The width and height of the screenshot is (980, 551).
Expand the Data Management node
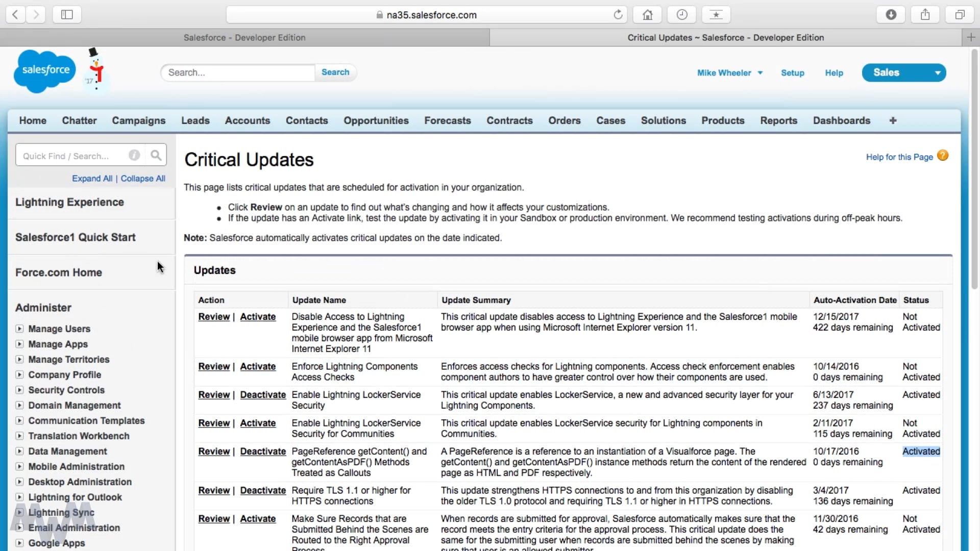coord(19,452)
